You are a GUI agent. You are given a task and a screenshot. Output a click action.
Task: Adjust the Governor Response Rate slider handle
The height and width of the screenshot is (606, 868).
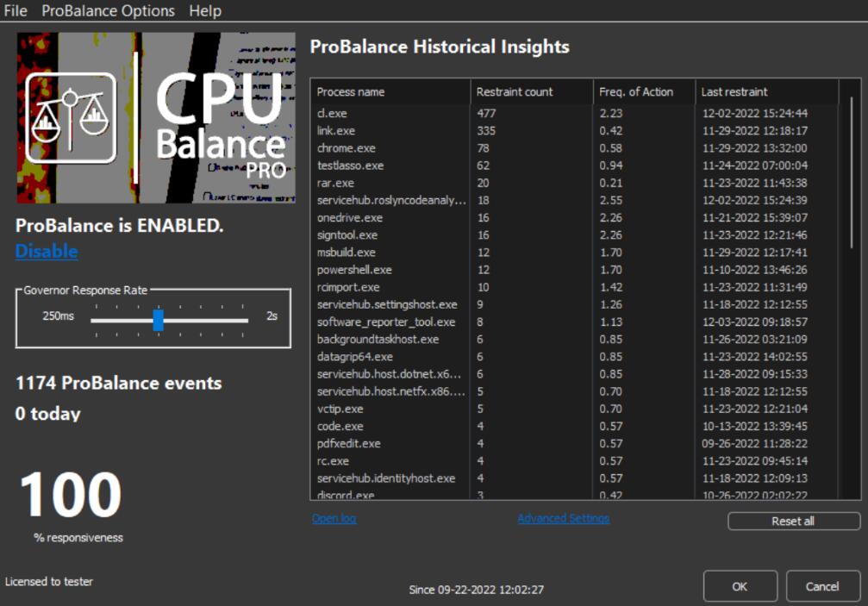(159, 320)
